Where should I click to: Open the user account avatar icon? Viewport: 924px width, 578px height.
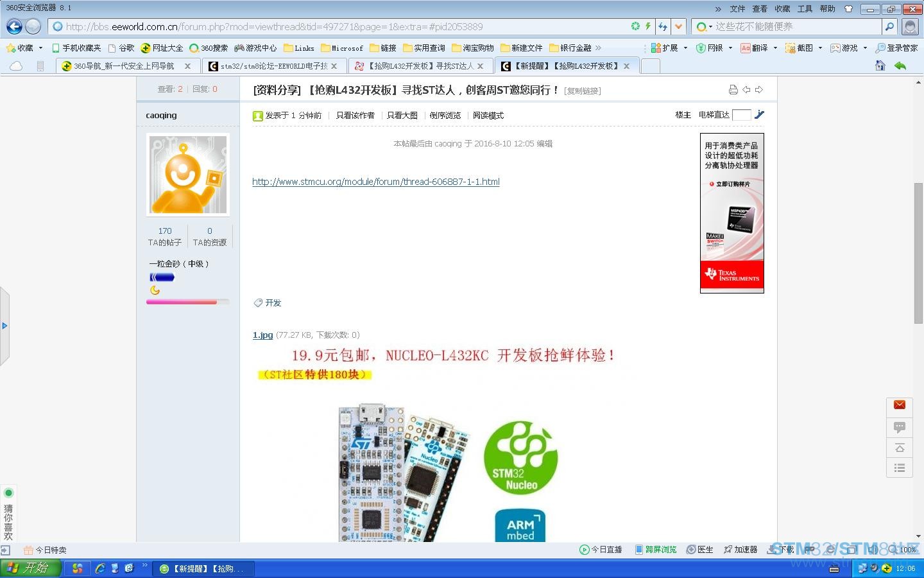point(910,26)
